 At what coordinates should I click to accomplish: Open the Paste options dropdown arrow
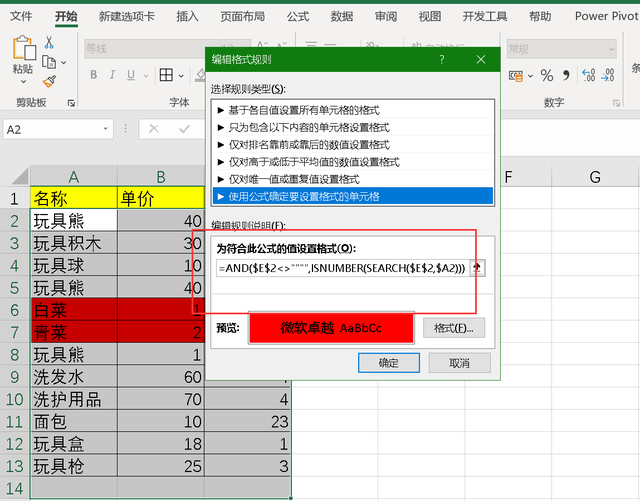click(x=23, y=82)
